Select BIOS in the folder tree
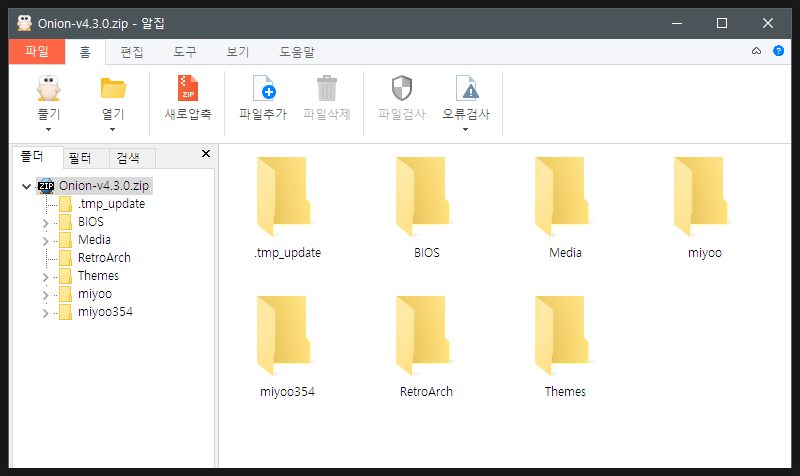Screen dimensions: 800x476 90,222
